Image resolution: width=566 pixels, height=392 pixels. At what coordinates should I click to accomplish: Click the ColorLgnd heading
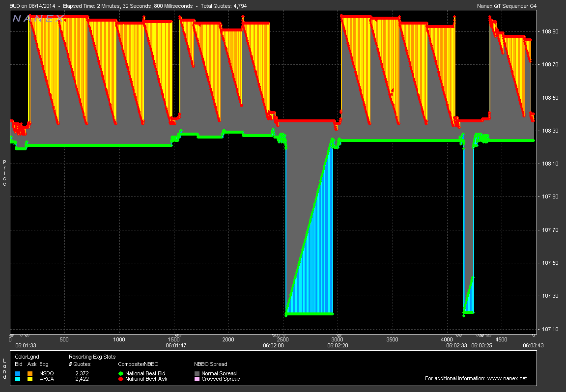(x=27, y=357)
